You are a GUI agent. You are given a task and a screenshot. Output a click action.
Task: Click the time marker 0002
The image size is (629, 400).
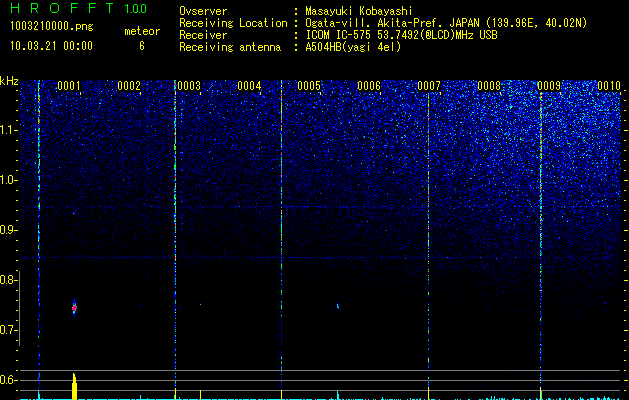[x=129, y=86]
